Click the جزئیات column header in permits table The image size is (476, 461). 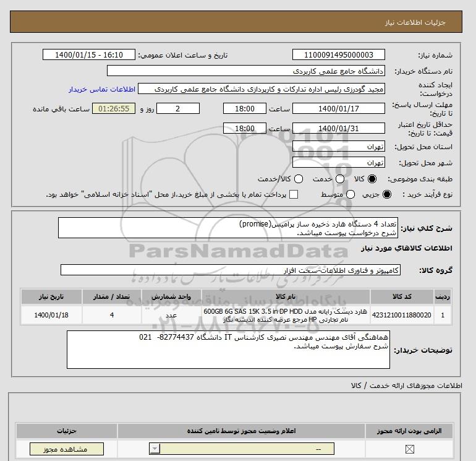(x=67, y=431)
